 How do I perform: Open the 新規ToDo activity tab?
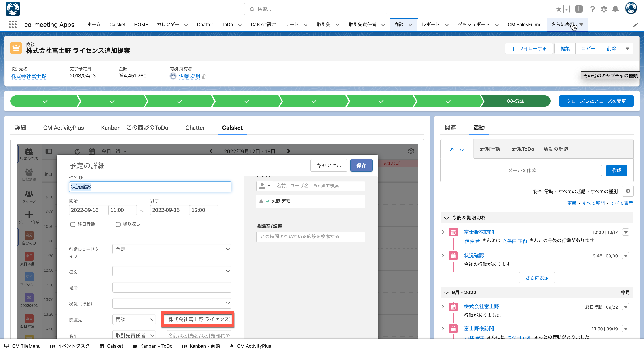[x=523, y=149]
